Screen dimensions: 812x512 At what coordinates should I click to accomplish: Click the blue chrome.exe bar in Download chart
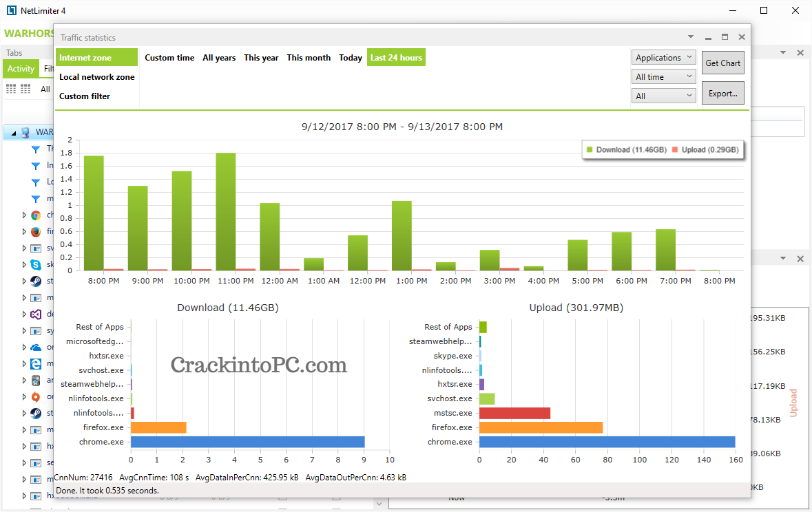tap(247, 442)
